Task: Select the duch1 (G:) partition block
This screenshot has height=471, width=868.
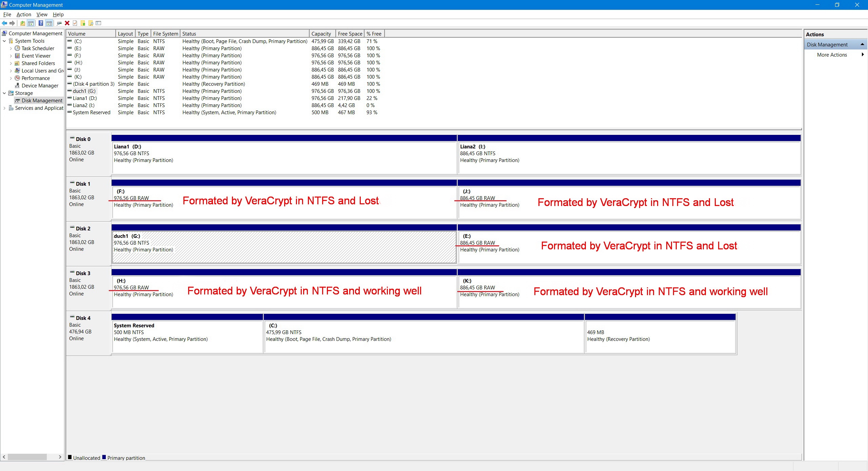Action: point(284,247)
